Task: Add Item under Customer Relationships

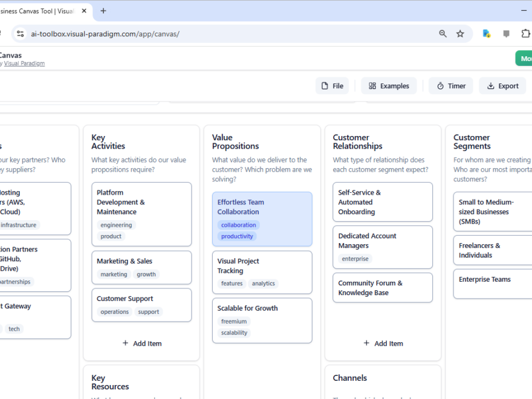Action: point(383,343)
